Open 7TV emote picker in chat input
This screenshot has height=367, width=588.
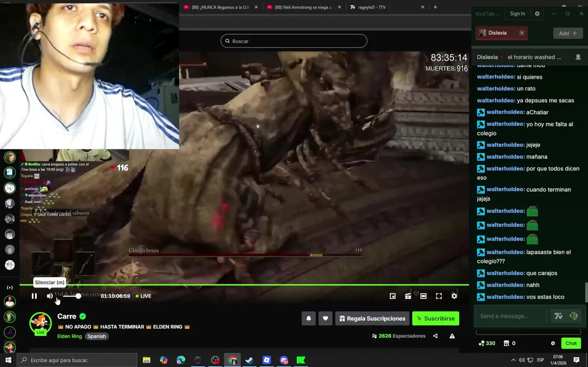click(558, 317)
